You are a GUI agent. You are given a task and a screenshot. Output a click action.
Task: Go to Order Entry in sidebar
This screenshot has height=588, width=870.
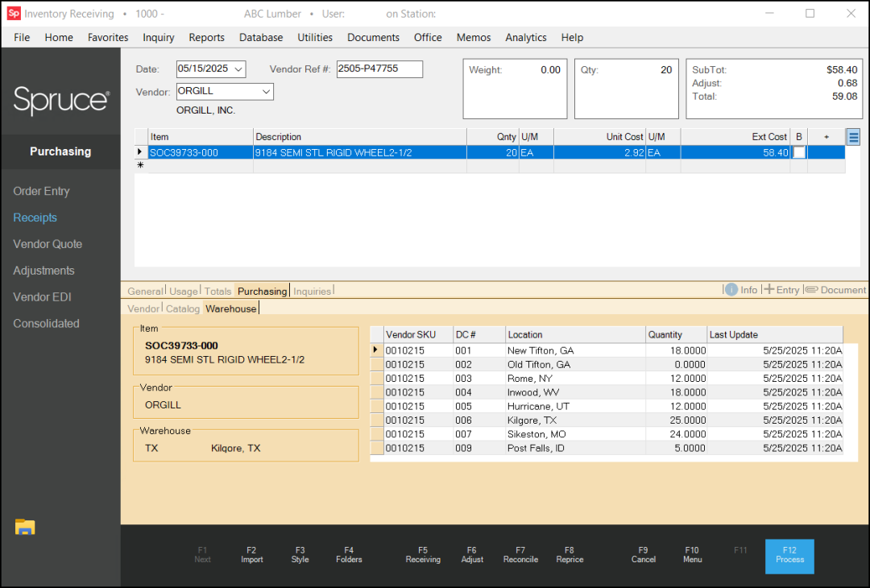pos(42,191)
